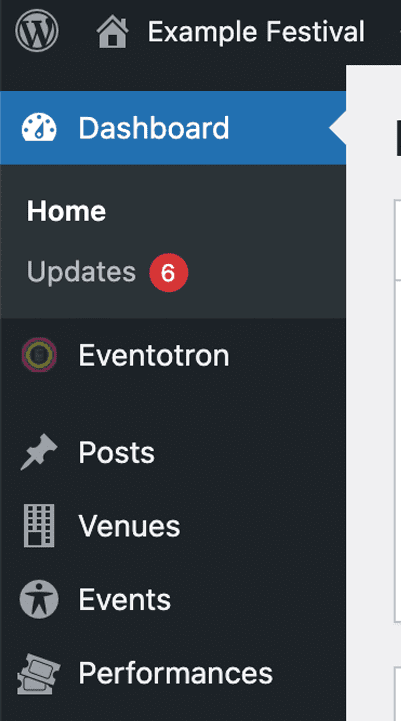Open the Updates submenu page
Image resolution: width=401 pixels, height=721 pixels.
click(x=81, y=272)
